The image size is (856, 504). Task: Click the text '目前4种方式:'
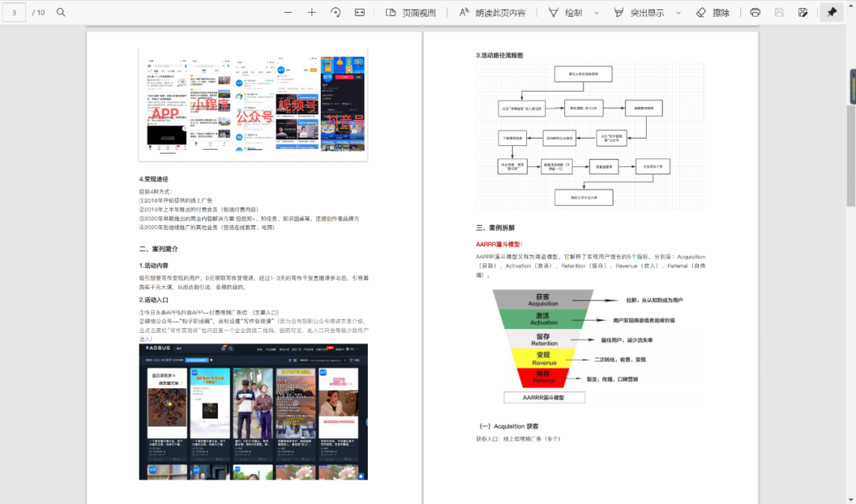(155, 192)
